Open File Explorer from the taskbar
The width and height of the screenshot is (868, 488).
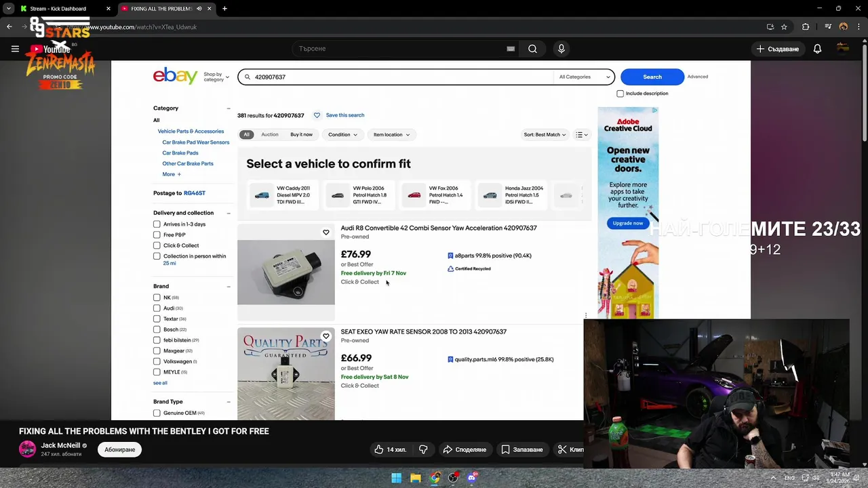(416, 478)
